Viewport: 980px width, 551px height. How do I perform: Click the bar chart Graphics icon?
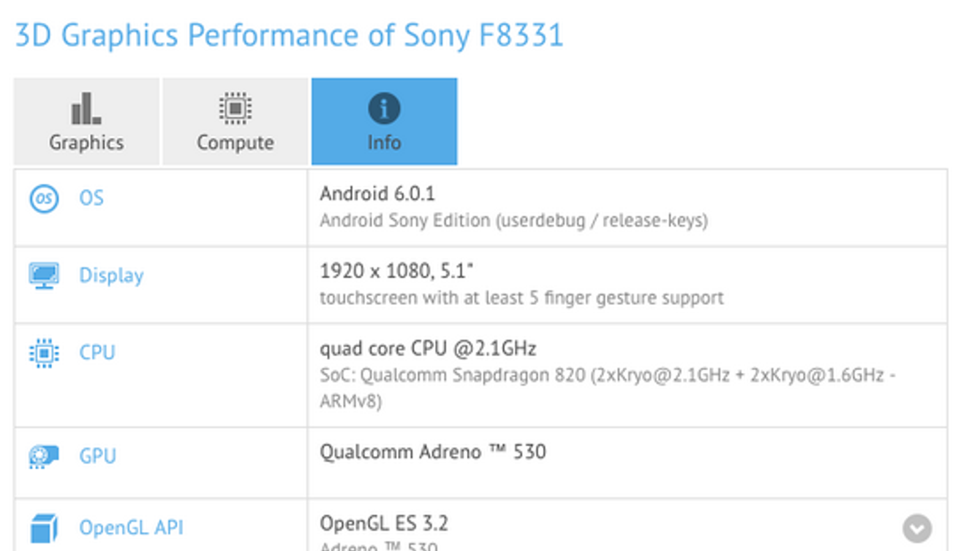click(86, 109)
